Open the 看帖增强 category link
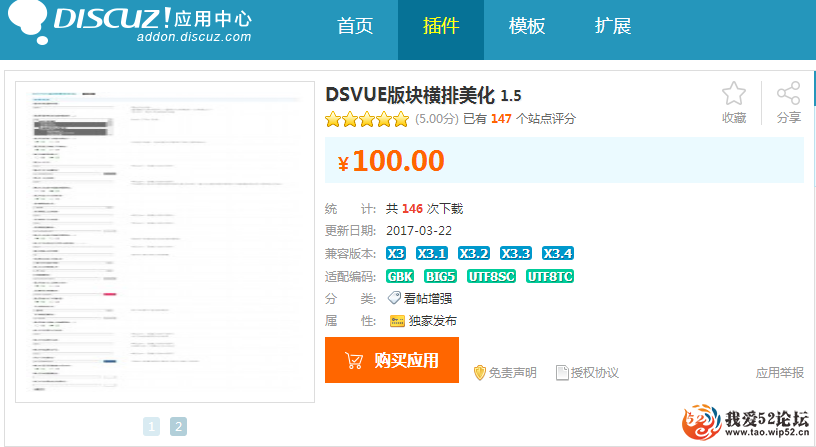Viewport: 816px width, 447px height. (428, 299)
